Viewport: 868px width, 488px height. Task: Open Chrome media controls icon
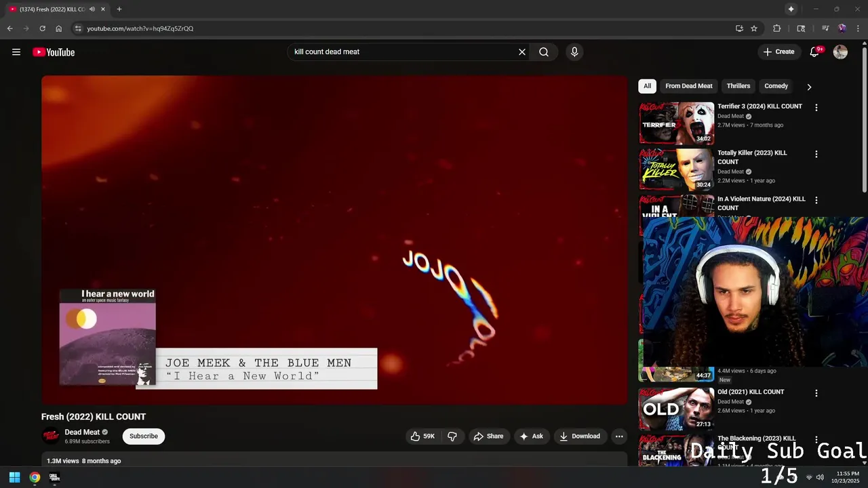pyautogui.click(x=825, y=28)
